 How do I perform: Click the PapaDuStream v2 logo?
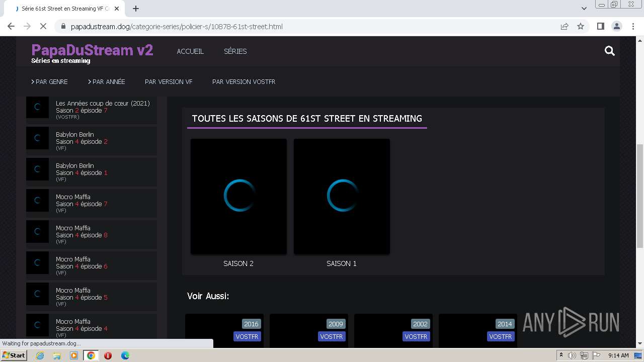click(x=92, y=50)
